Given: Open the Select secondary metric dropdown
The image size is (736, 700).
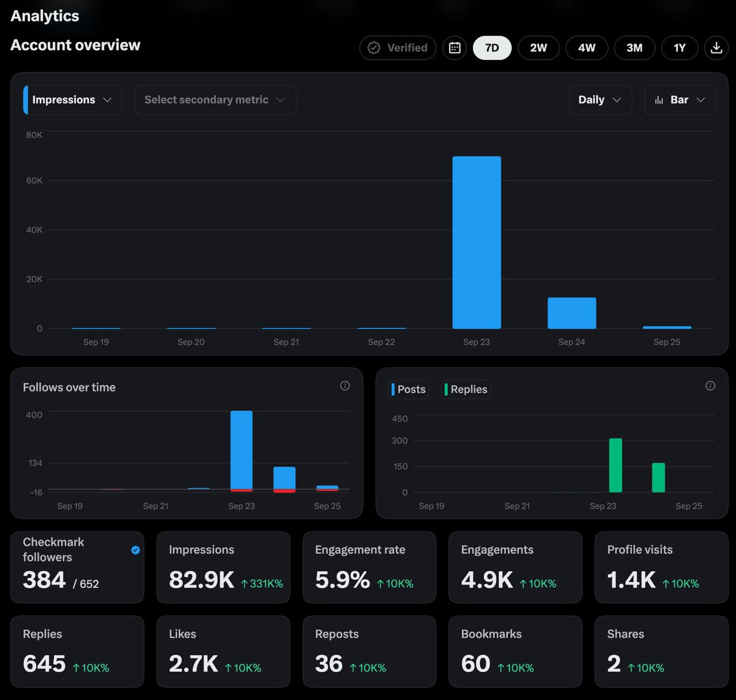Looking at the screenshot, I should (215, 100).
